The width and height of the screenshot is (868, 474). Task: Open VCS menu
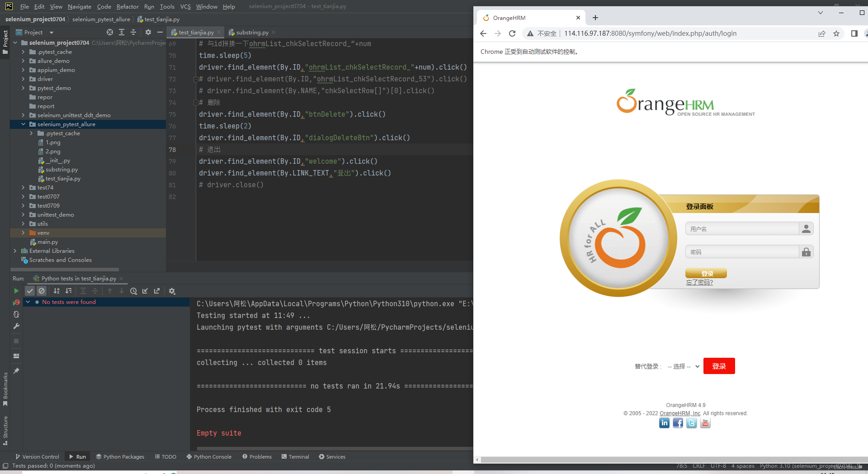(185, 6)
